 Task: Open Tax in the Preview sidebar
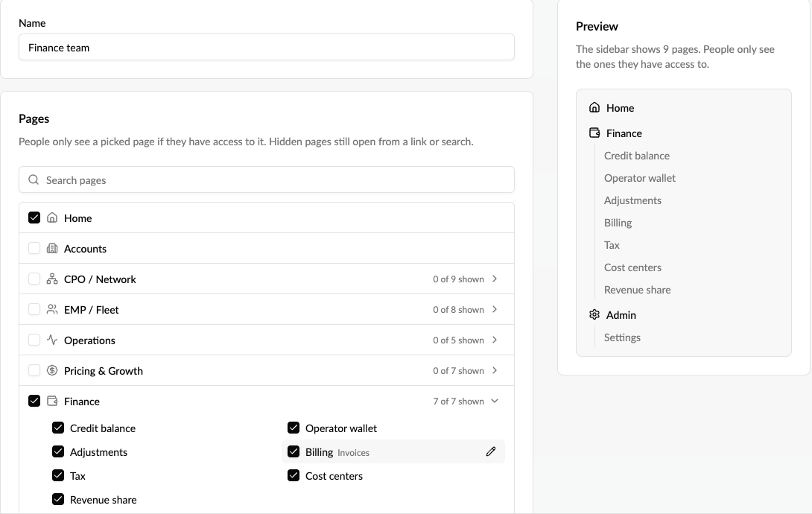[612, 245]
